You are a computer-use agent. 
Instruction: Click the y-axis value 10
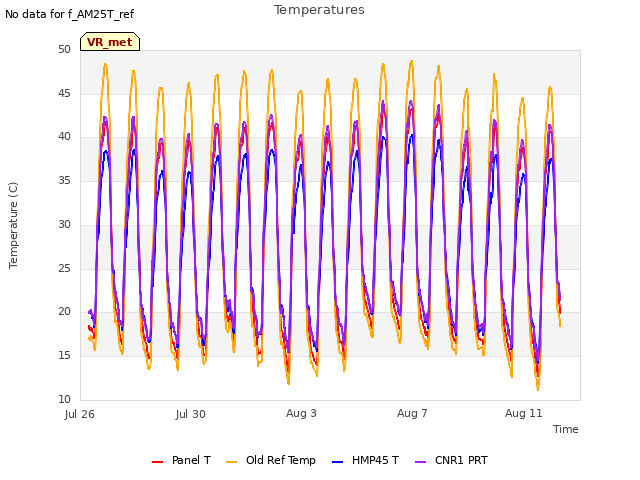click(x=64, y=399)
